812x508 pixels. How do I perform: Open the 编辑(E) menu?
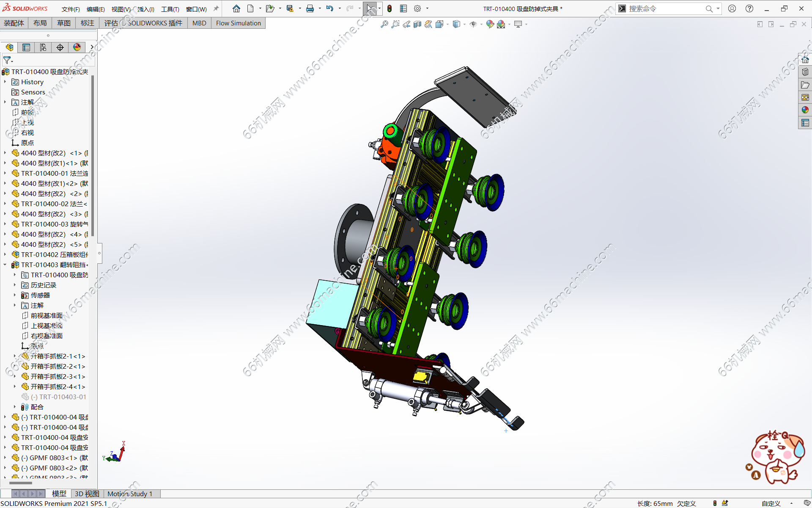[x=96, y=9]
